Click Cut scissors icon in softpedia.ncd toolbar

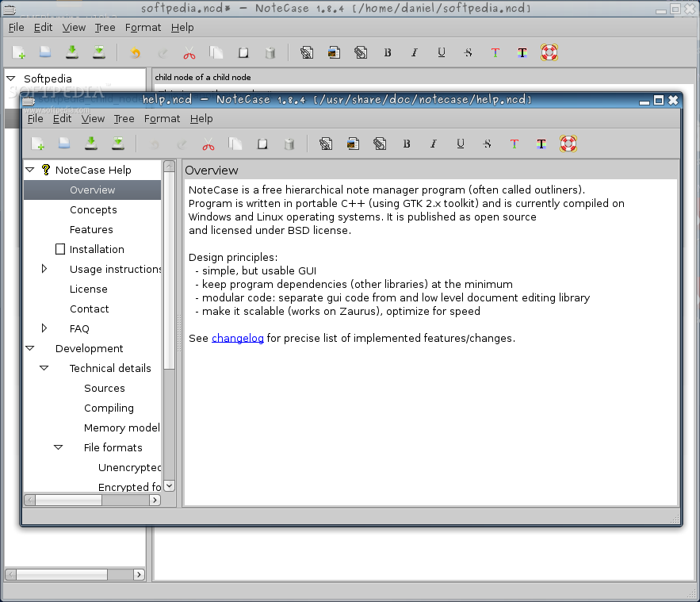(189, 52)
